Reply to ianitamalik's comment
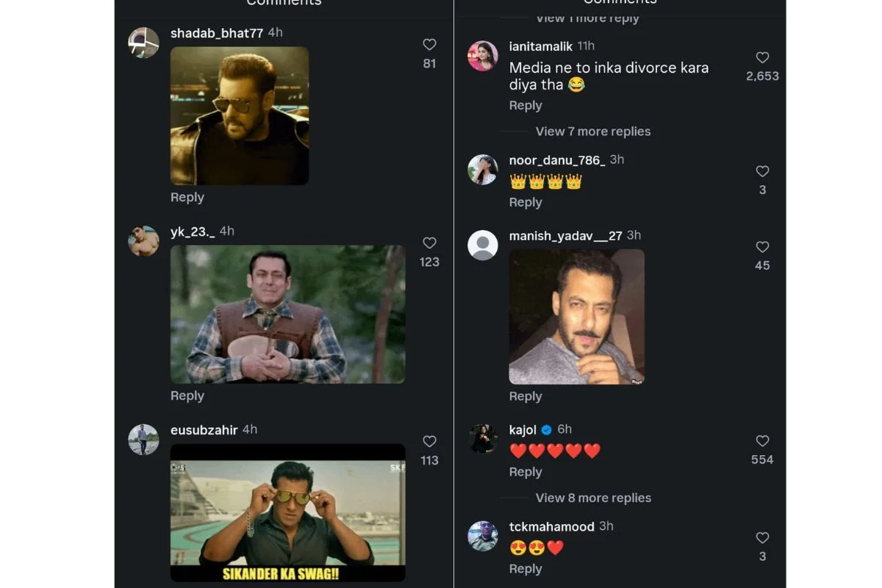This screenshot has height=588, width=882. (x=526, y=105)
